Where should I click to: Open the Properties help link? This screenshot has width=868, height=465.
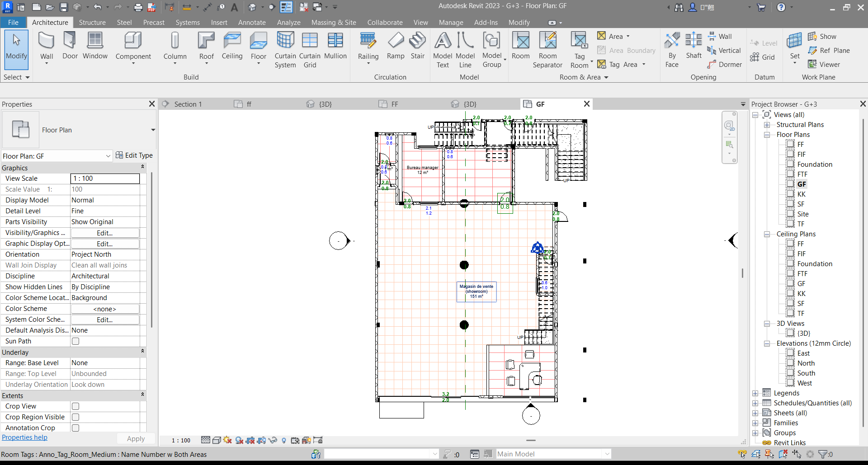24,437
